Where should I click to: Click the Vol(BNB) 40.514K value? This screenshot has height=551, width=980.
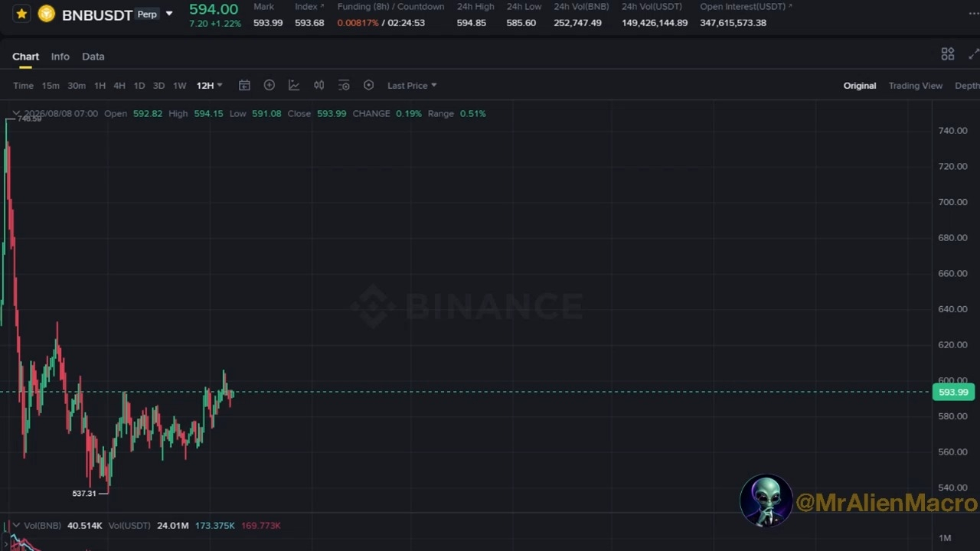click(x=85, y=526)
